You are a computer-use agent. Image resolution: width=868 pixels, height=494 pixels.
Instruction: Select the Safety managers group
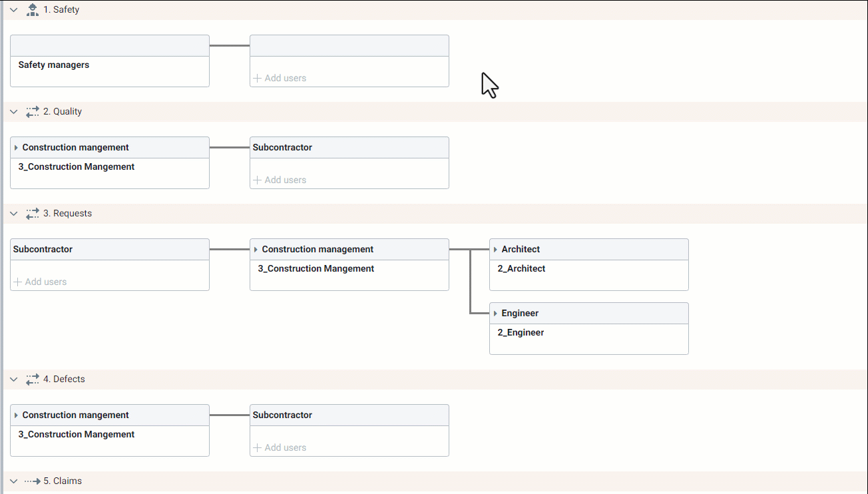[x=54, y=65]
